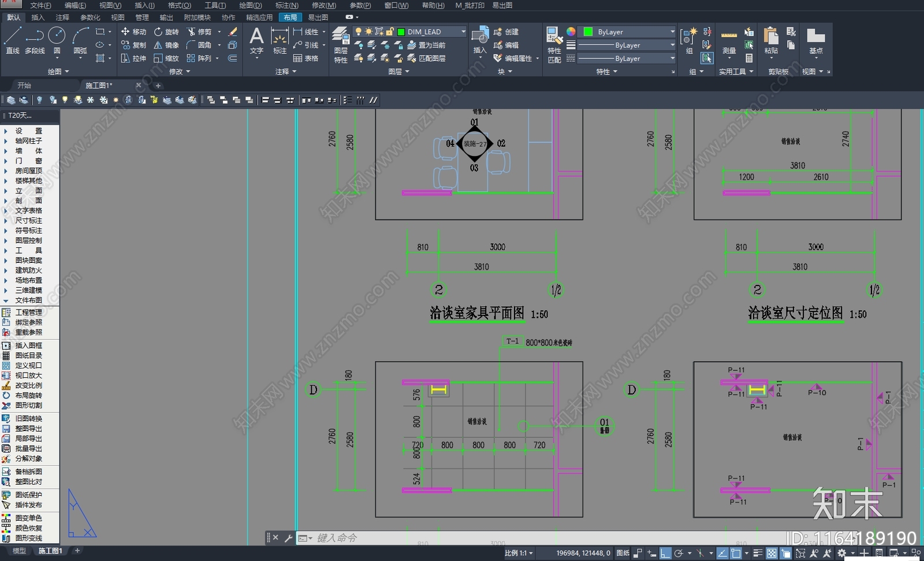Screen dimensions: 924x561
Task: Click the 表格 (Table) tool
Action: (306, 58)
